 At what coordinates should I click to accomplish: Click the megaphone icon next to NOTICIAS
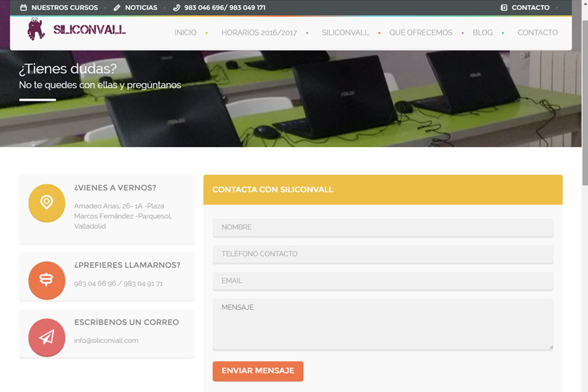click(116, 8)
